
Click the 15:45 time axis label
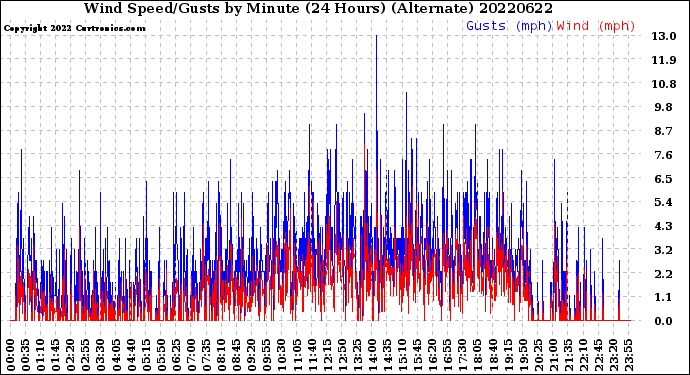point(418,355)
